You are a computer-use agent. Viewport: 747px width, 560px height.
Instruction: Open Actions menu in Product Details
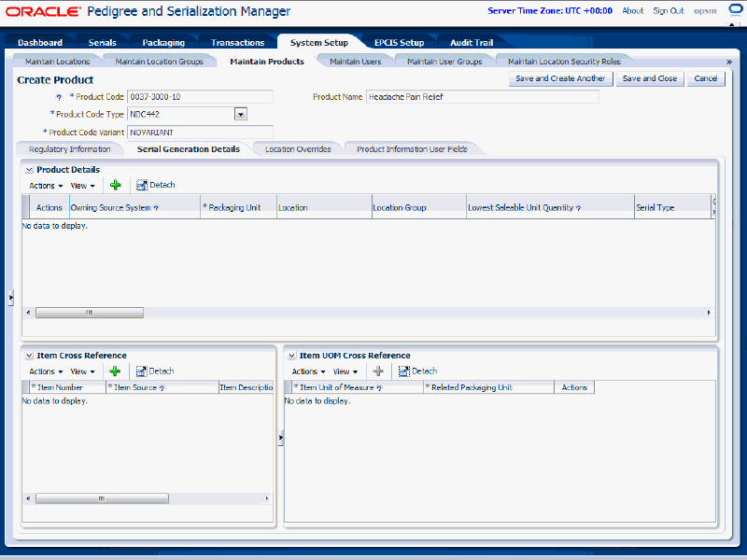(46, 186)
